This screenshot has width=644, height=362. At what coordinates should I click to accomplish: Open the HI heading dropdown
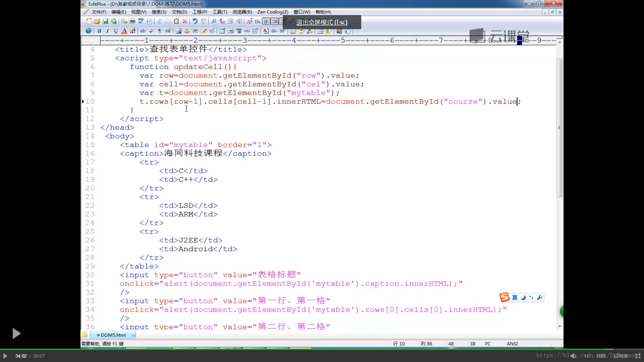pyautogui.click(x=168, y=31)
